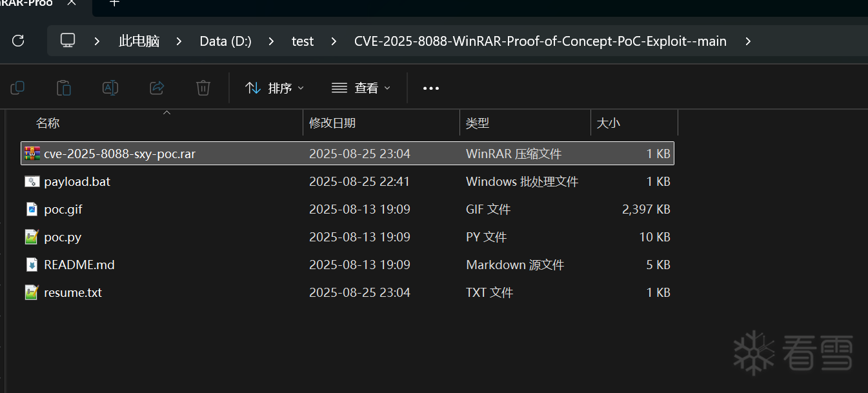Go to the test folder breadcrumb

(303, 41)
